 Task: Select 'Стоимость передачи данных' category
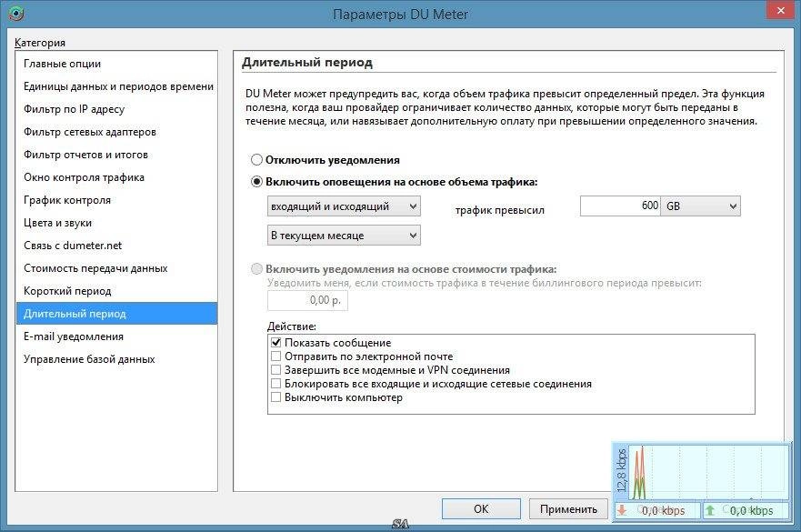116,268
